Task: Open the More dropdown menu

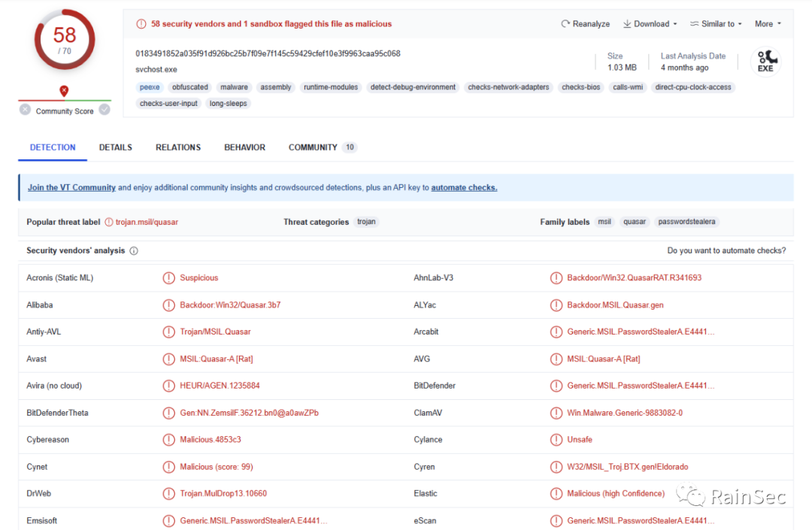Action: click(x=768, y=24)
